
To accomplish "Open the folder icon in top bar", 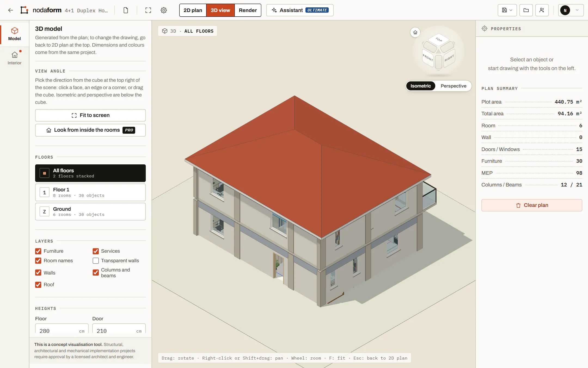I will tap(526, 10).
